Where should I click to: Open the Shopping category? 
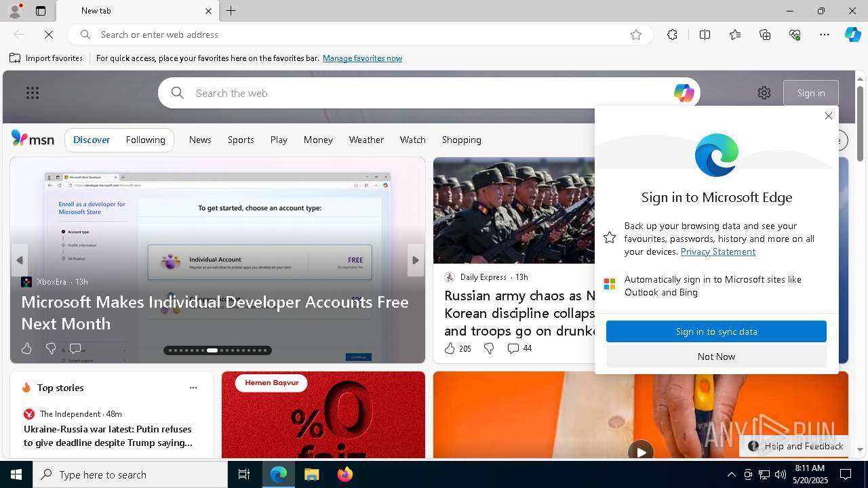click(461, 140)
